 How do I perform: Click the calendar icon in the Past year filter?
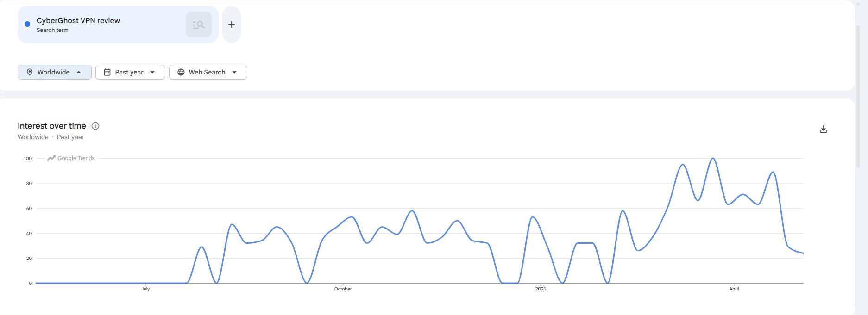click(x=107, y=72)
